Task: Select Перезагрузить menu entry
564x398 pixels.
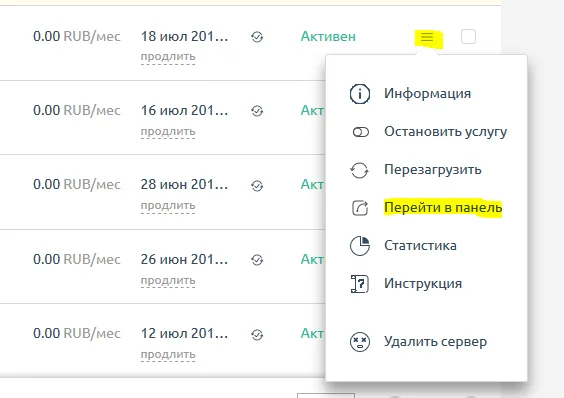Action: point(433,169)
